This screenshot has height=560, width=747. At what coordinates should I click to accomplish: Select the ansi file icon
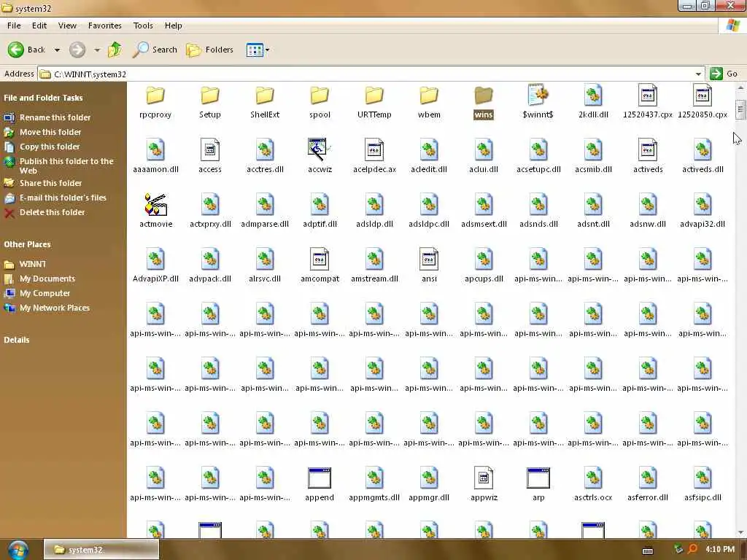tap(429, 259)
